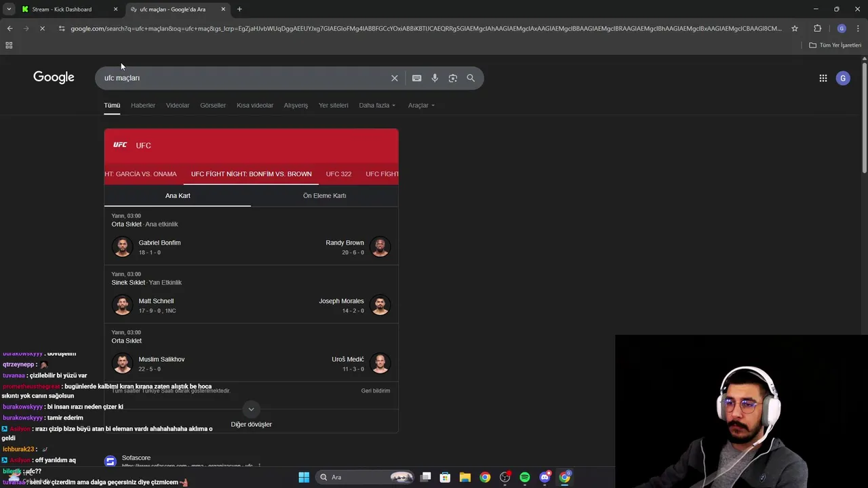This screenshot has height=488, width=868.
Task: Open Microsoft Store from taskbar
Action: tap(445, 477)
